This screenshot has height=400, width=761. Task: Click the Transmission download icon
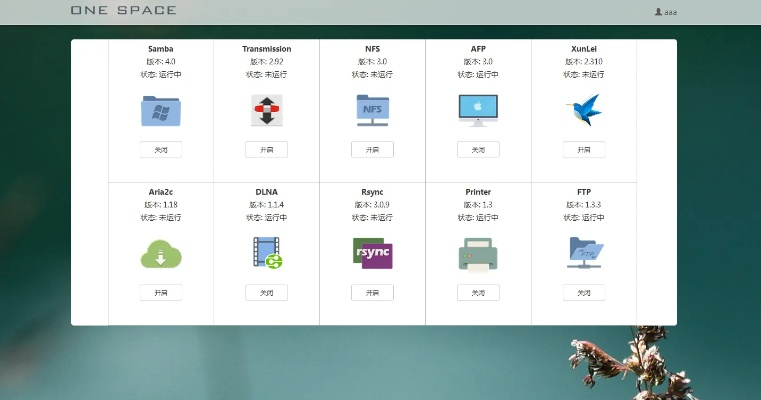click(266, 110)
